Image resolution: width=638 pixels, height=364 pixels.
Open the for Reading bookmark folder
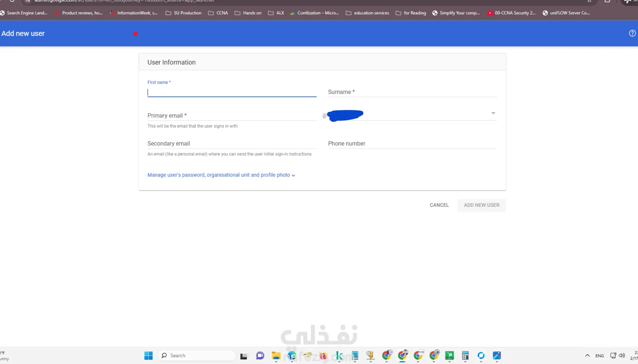tap(411, 13)
